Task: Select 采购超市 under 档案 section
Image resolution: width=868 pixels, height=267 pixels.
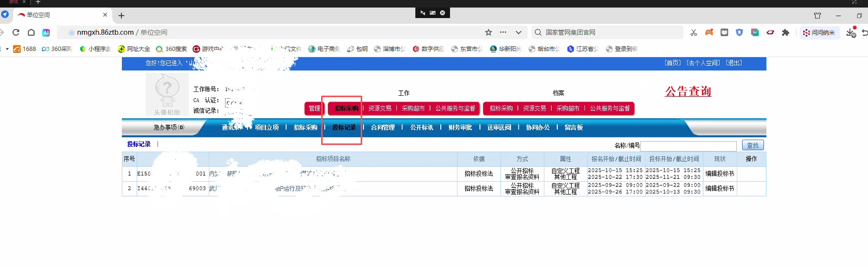Action: pos(568,108)
